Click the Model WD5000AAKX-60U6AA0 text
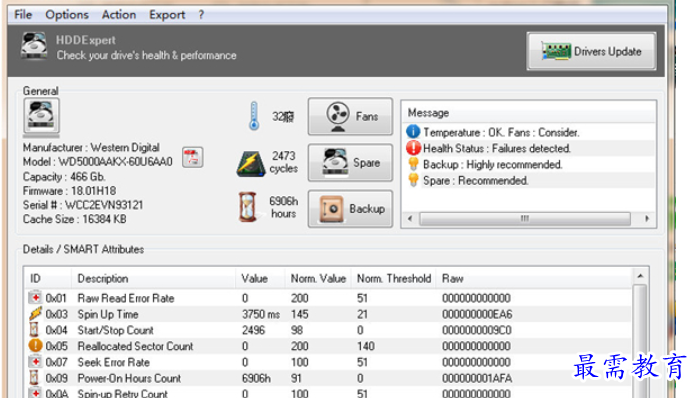Viewport: 695px width, 398px height. pos(98,162)
